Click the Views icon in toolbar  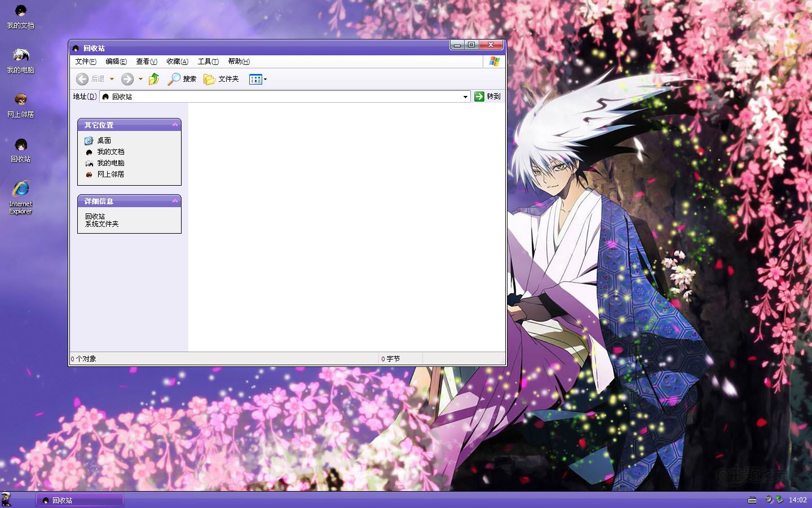255,79
